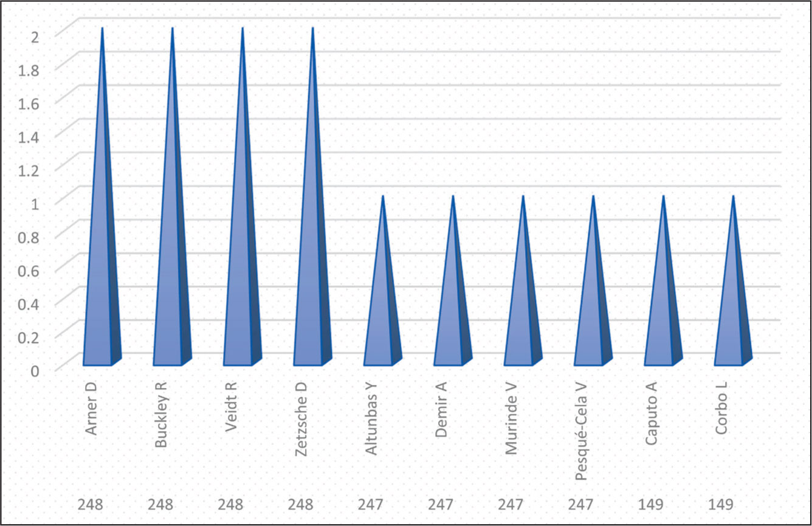Screen dimensions: 812x526
Task: Click the 'Caputo A' axis label
Action: [x=653, y=414]
